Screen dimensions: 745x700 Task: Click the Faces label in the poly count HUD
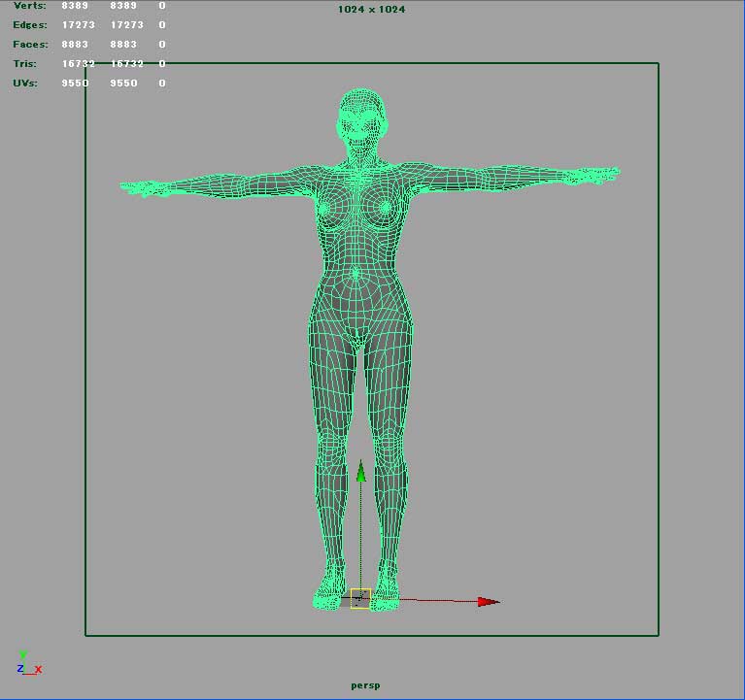(29, 45)
